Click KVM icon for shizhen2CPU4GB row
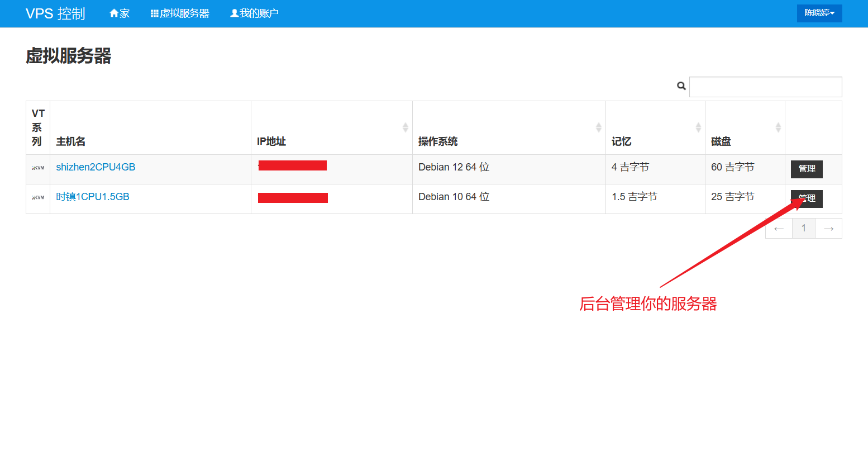The image size is (868, 474). [38, 168]
